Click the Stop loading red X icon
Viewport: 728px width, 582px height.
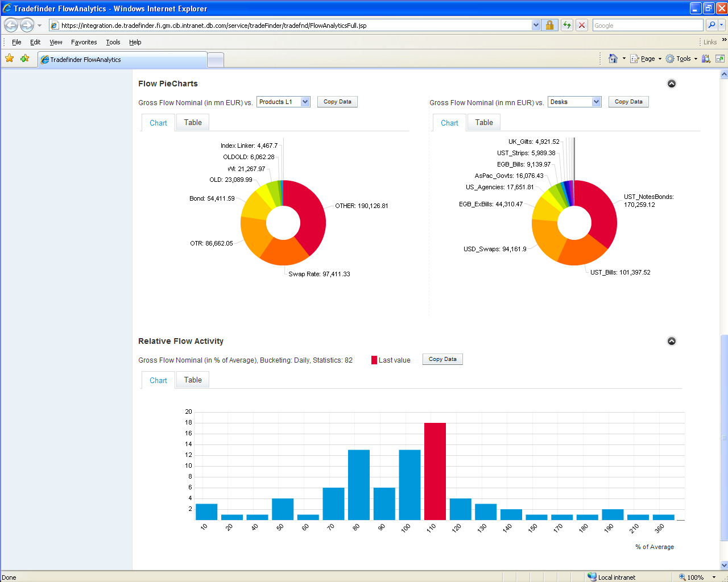[581, 25]
